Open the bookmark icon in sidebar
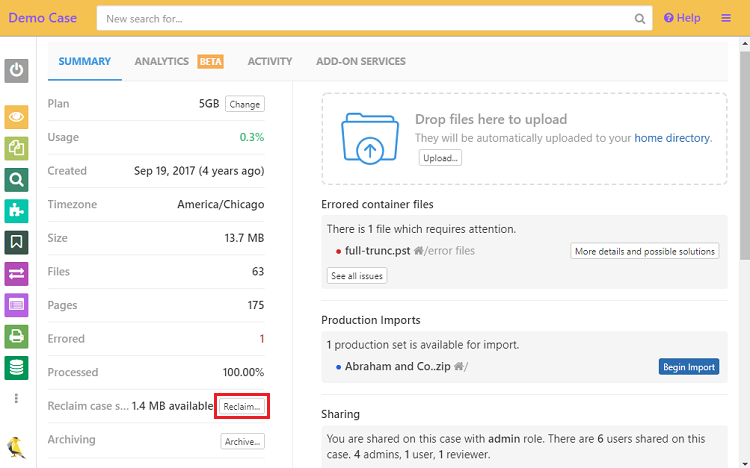This screenshot has height=468, width=750. point(17,242)
